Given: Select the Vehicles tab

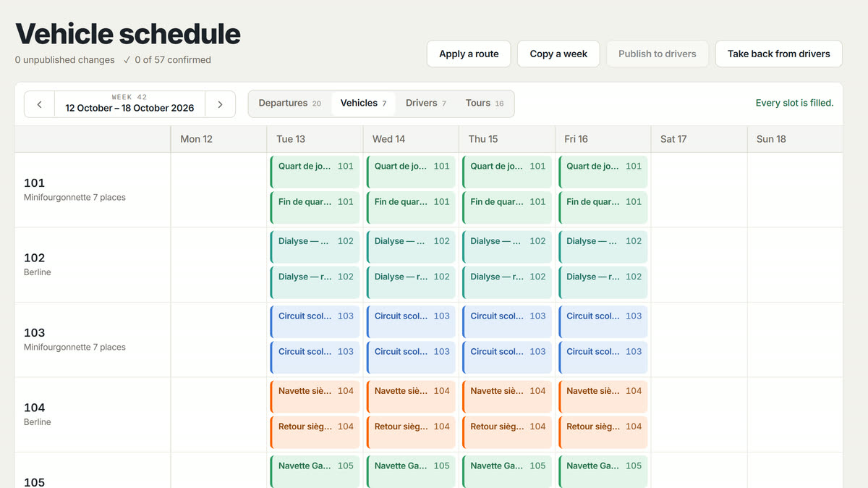Looking at the screenshot, I should (x=363, y=104).
